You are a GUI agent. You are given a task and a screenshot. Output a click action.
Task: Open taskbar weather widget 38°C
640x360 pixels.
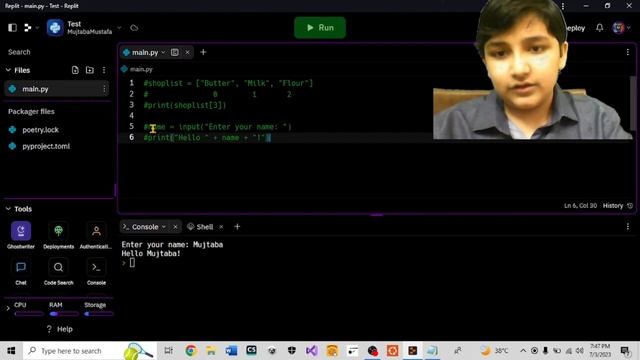click(494, 351)
